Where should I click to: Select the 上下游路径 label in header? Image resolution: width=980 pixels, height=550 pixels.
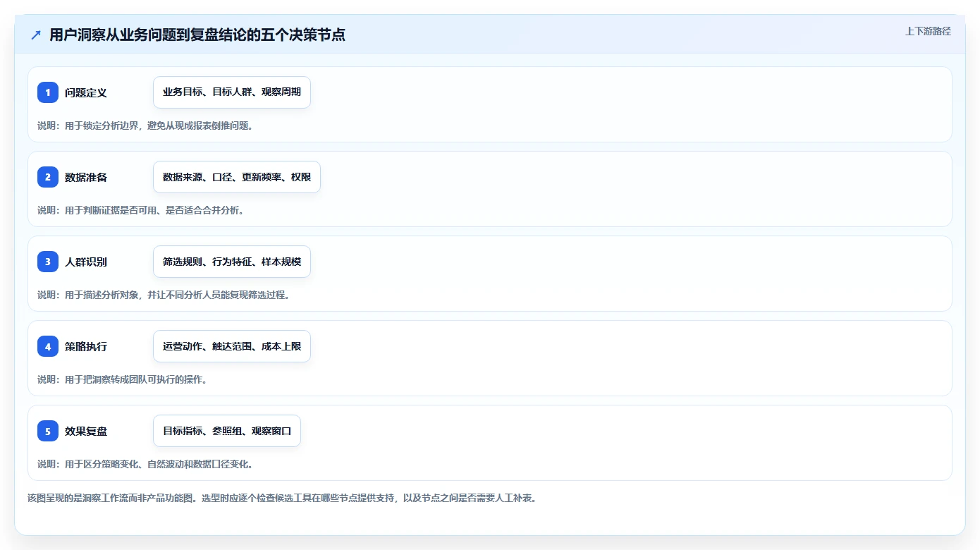click(x=928, y=31)
